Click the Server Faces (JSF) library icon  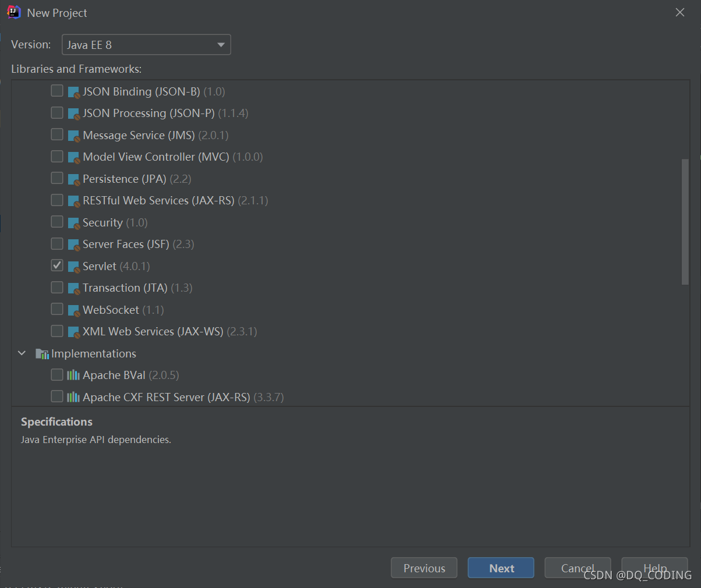(73, 245)
